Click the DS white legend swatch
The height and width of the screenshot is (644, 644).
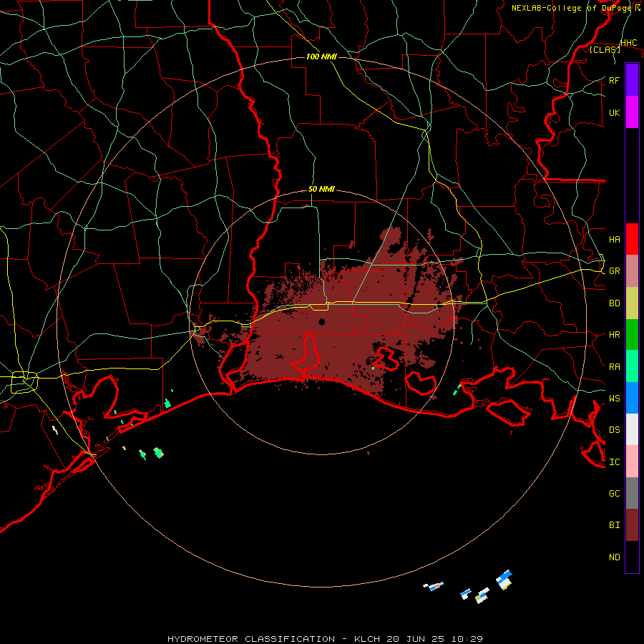632,429
